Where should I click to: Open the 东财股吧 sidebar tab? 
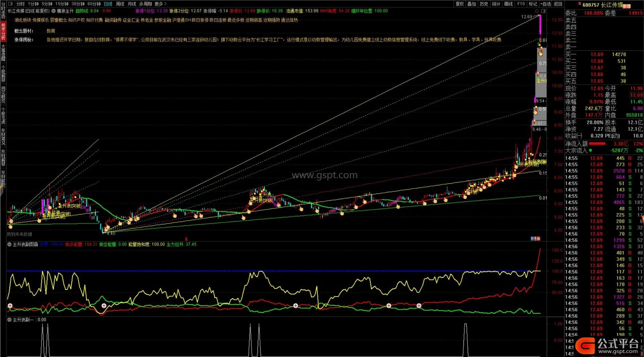point(3,178)
